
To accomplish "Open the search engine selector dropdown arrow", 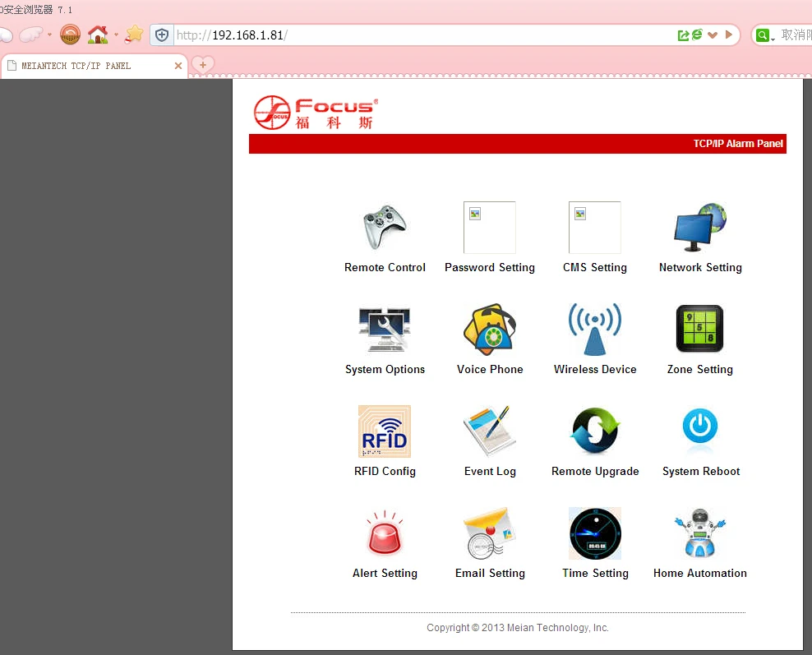I will point(773,39).
